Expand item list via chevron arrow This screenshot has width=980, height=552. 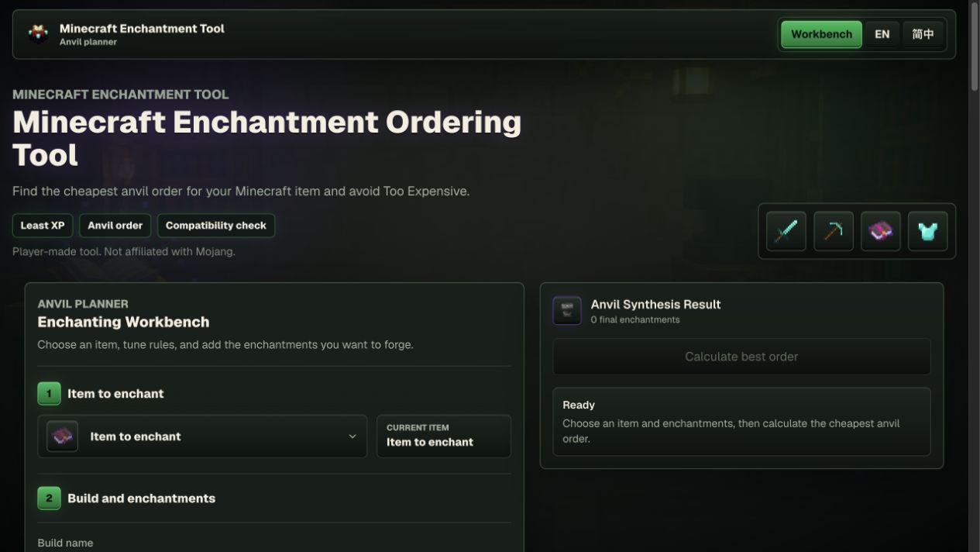coord(352,436)
